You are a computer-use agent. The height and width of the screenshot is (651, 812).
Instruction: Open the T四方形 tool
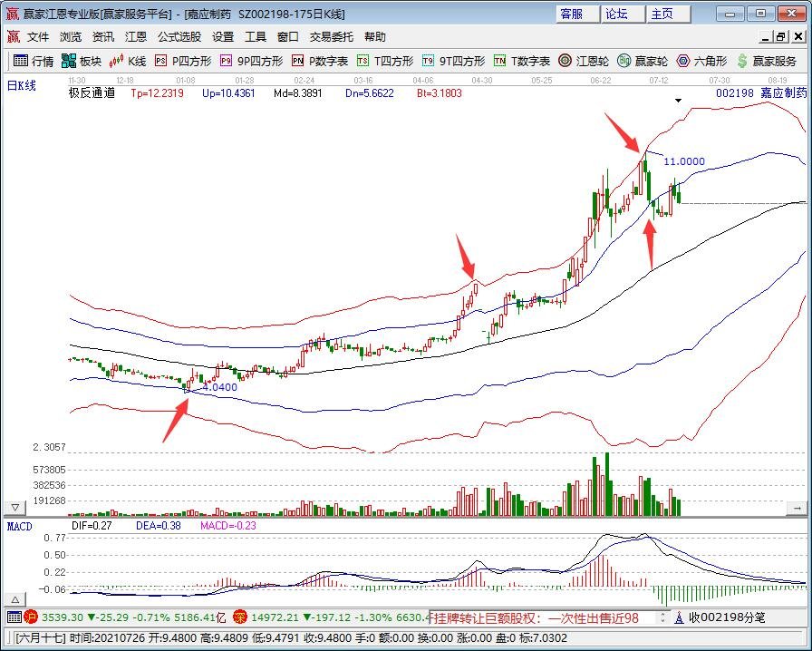click(x=385, y=61)
